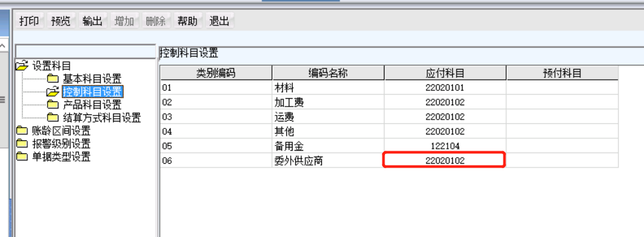Viewport: 644px width, 237px height.
Task: Click payable account 122104 for 备用金
Action: pos(445,146)
